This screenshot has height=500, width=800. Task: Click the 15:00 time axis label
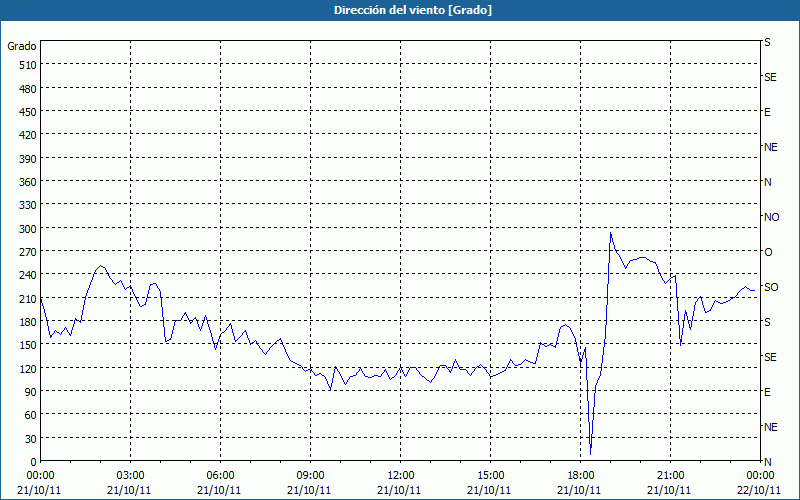[490, 476]
